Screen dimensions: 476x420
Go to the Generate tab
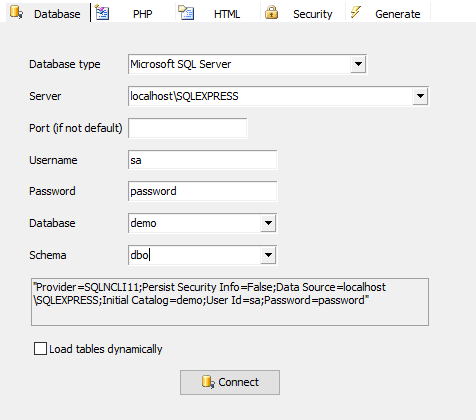point(388,13)
